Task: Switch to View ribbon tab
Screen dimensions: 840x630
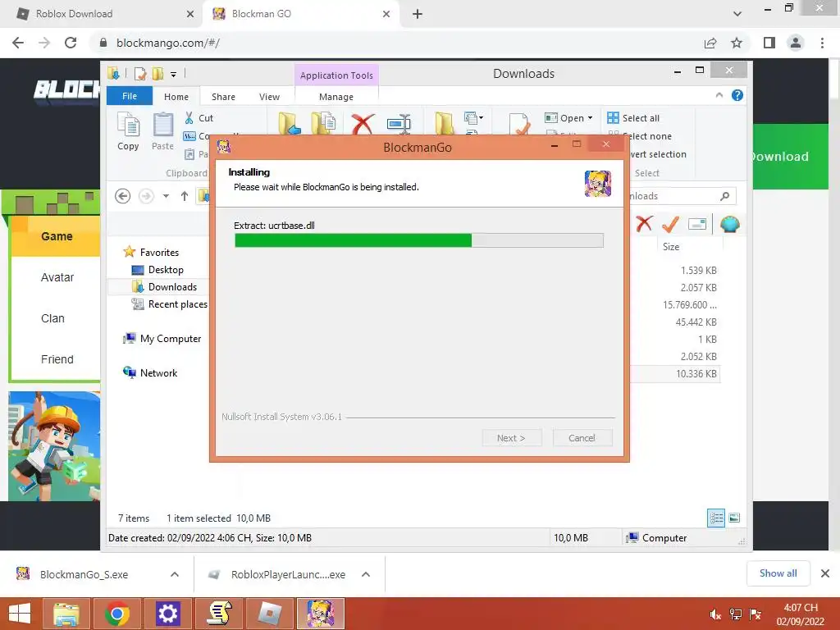Action: (269, 97)
